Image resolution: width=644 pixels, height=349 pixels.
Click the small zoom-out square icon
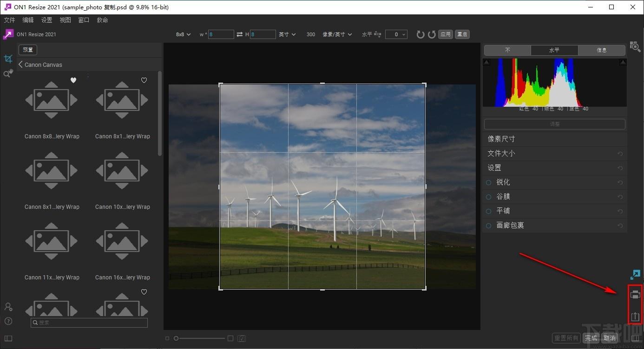(167, 338)
